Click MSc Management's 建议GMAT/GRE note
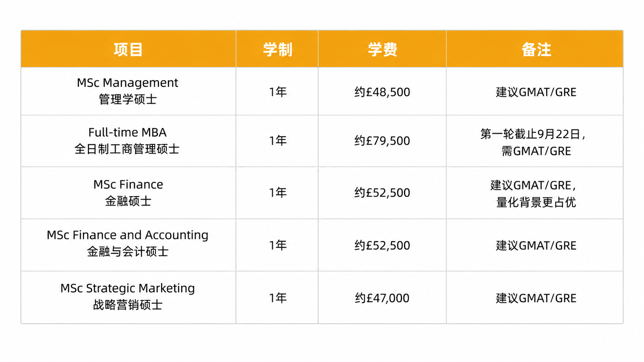Viewport: 644px width, 362px height. 535,91
